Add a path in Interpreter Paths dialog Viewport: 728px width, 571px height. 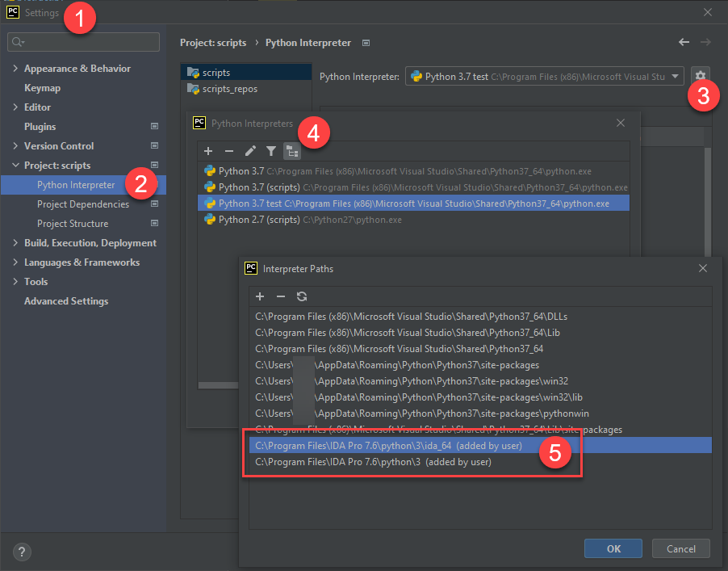click(x=260, y=296)
